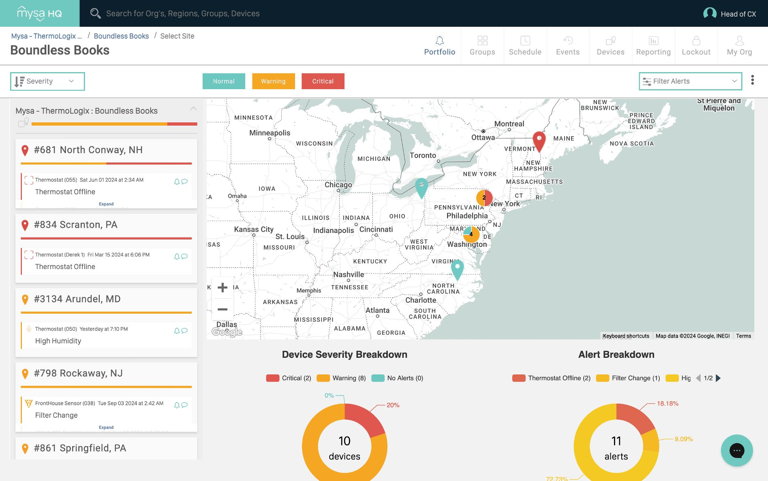Toggle No Alerts (0) legend entry
Screen dimensions: 768x481
(397, 378)
